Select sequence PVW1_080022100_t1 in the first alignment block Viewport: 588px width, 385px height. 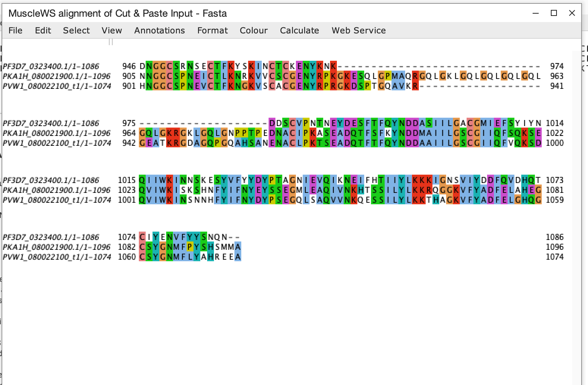coord(57,86)
